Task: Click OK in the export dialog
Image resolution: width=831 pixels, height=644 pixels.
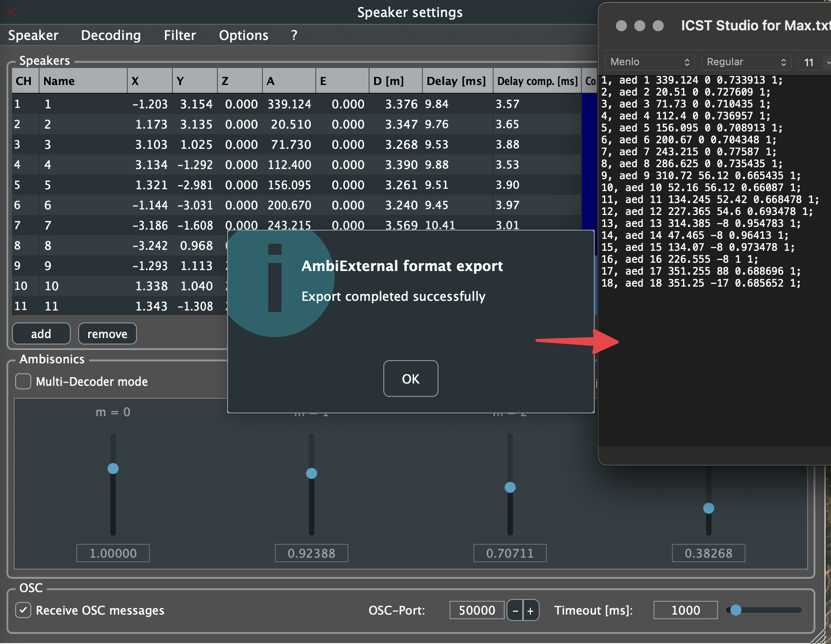Action: click(410, 378)
